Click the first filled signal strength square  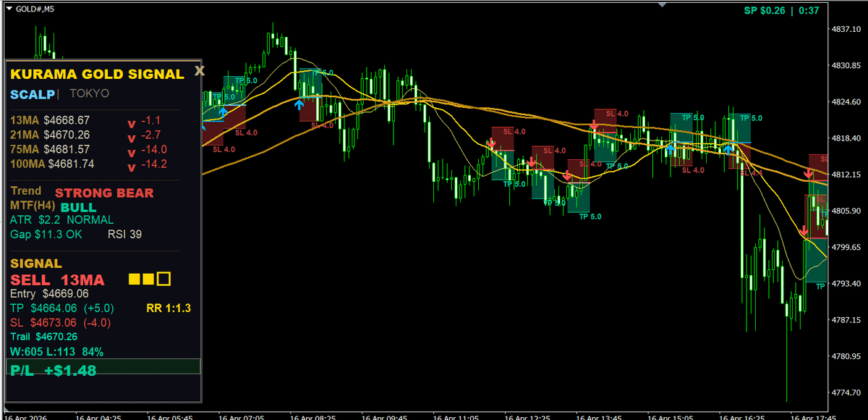(x=133, y=279)
